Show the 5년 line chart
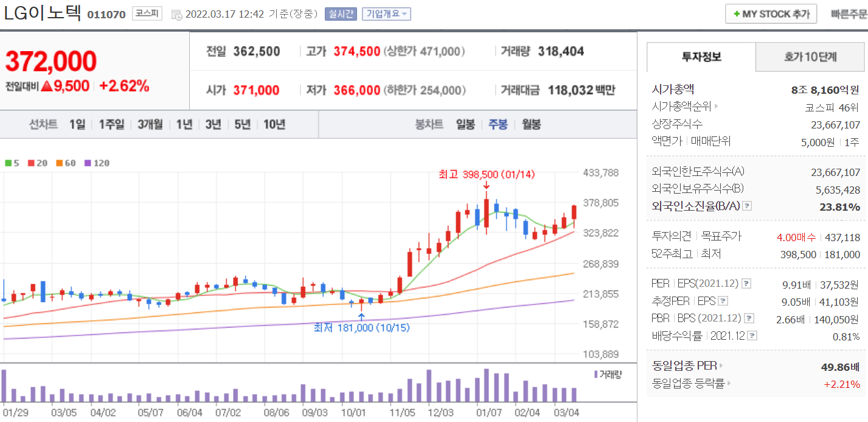The image size is (868, 422). (242, 124)
